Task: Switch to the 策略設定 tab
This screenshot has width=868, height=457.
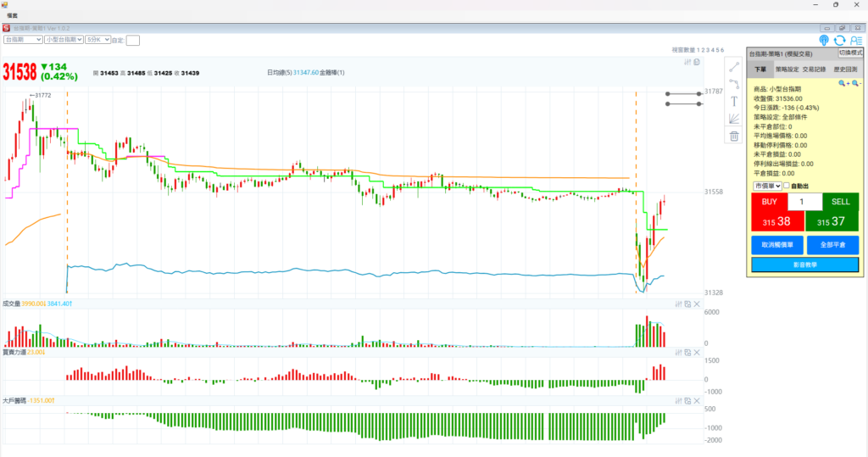Action: pos(787,69)
